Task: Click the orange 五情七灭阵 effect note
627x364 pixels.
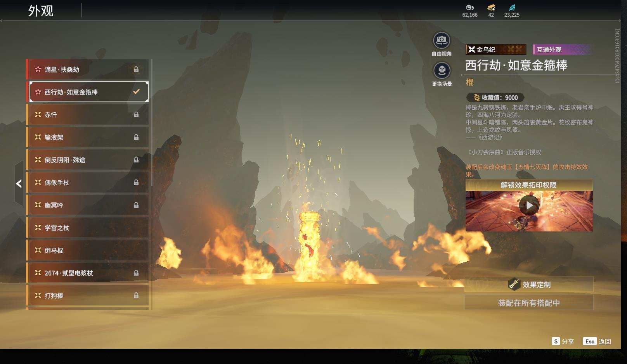Action: click(527, 170)
